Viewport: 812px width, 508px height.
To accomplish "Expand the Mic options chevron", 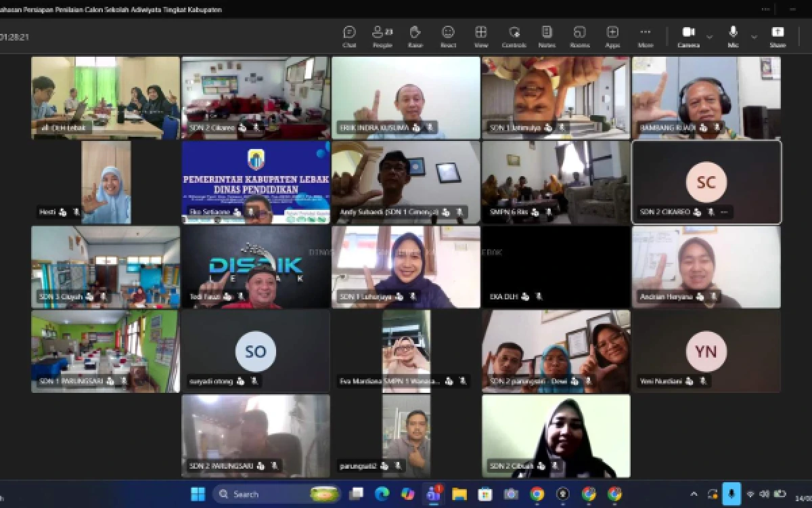I will pyautogui.click(x=753, y=37).
